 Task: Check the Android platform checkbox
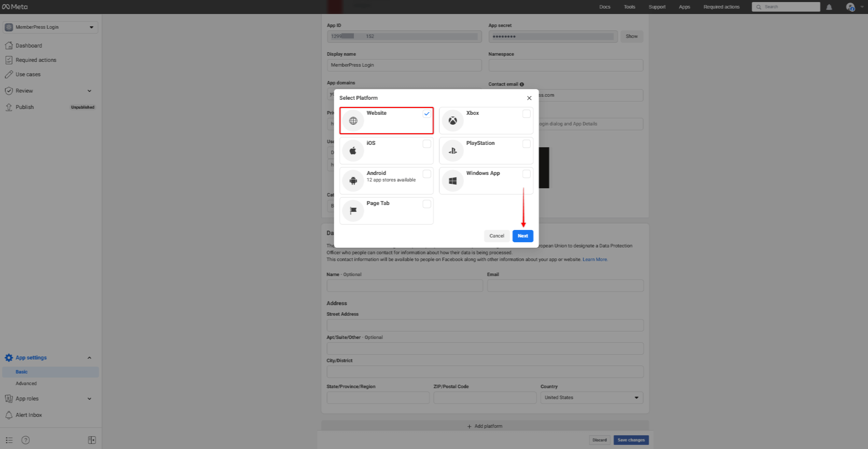(x=426, y=174)
